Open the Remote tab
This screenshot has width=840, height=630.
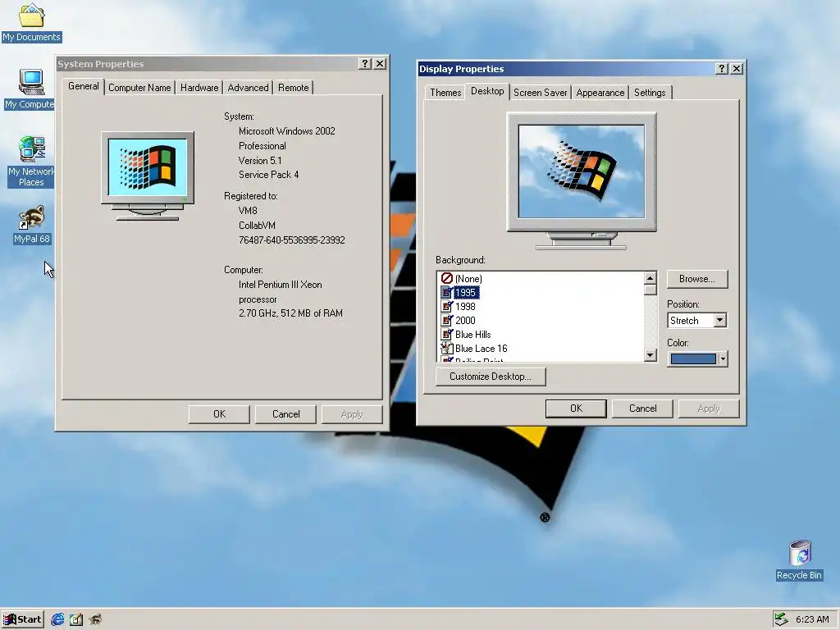[293, 87]
